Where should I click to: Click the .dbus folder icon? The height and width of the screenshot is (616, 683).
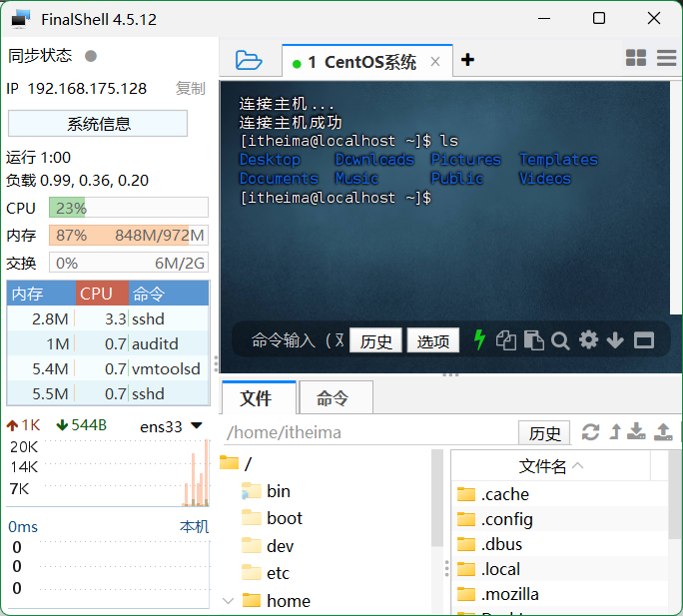(466, 544)
